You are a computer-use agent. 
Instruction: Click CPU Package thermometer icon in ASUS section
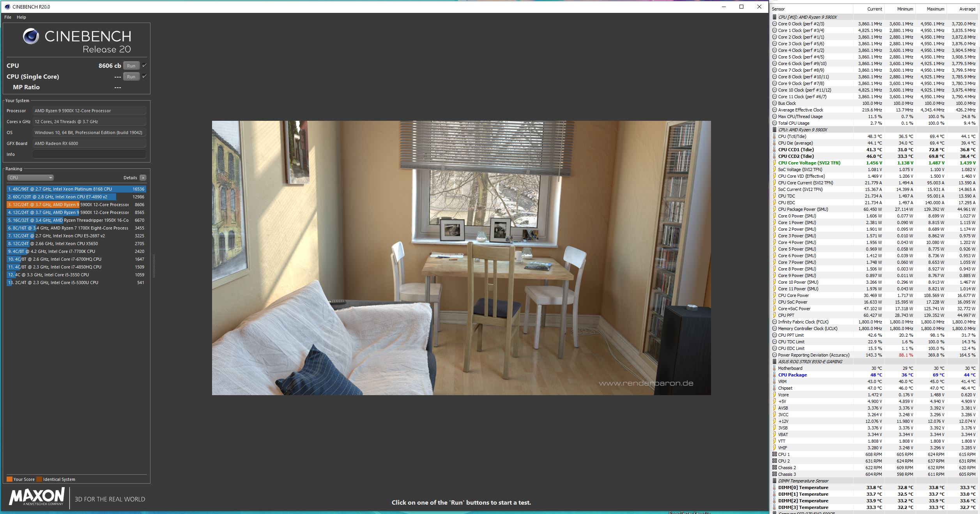click(x=774, y=375)
